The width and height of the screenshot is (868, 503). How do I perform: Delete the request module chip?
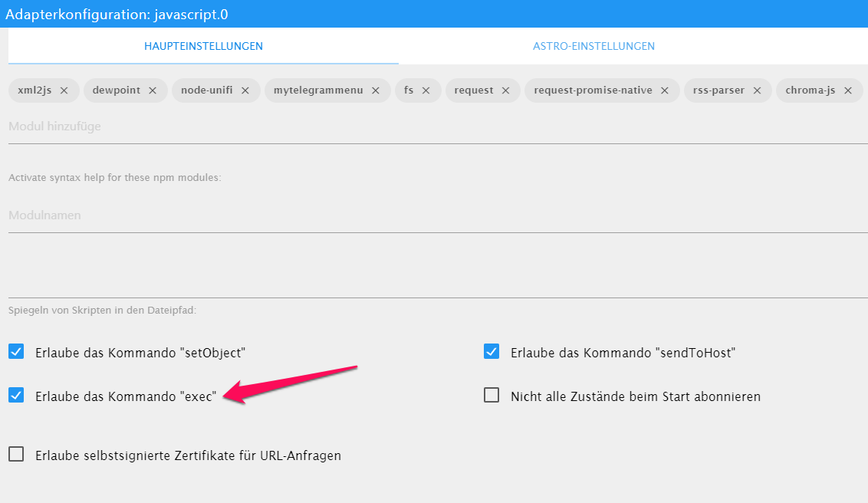(506, 90)
